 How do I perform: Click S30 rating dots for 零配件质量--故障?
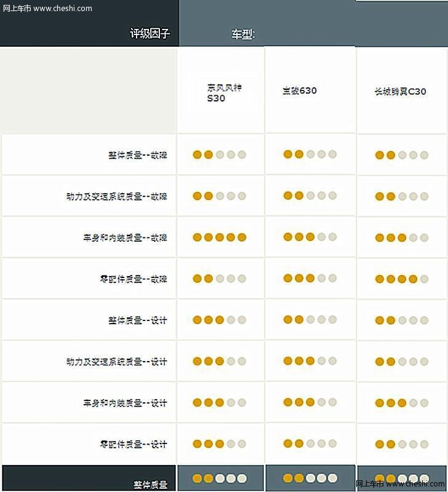[220, 279]
